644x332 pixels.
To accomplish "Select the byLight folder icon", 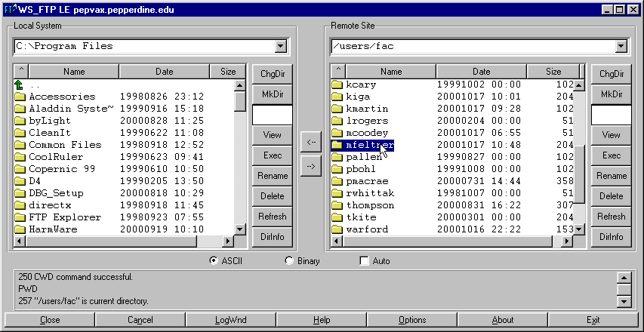I will [x=20, y=121].
